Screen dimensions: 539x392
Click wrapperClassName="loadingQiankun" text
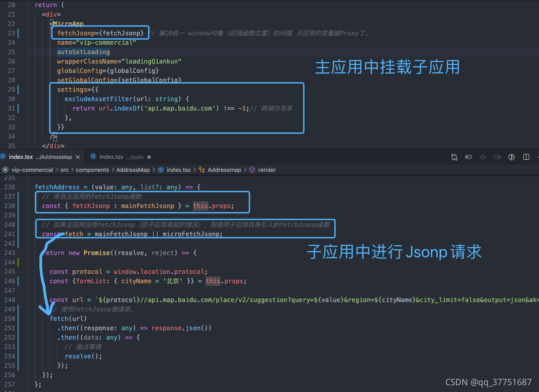point(119,61)
